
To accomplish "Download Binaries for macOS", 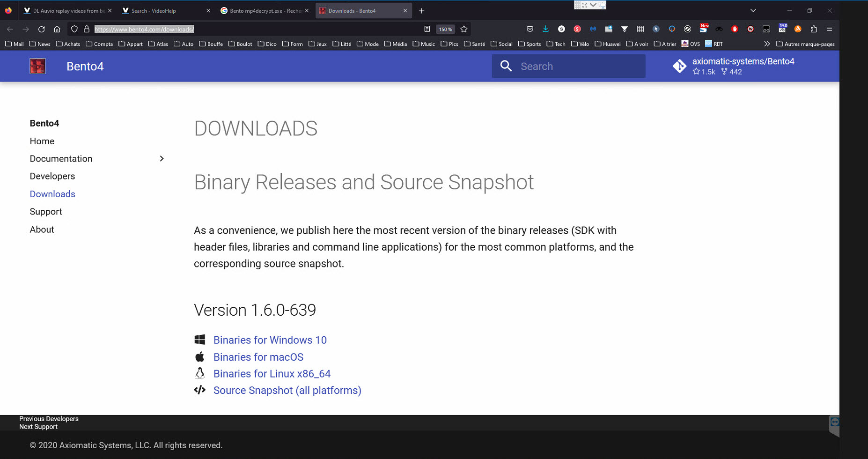I will (x=258, y=357).
